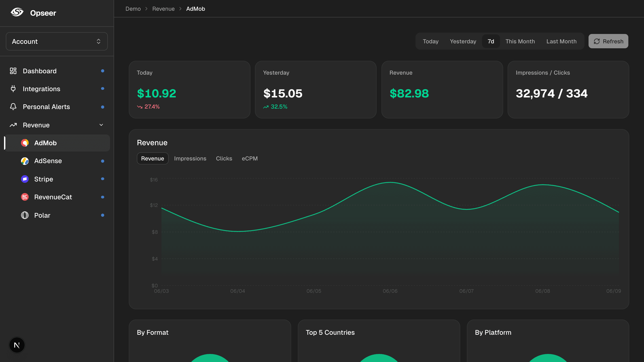644x362 pixels.
Task: Click the 06/04 date on chart axis
Action: pos(237,291)
